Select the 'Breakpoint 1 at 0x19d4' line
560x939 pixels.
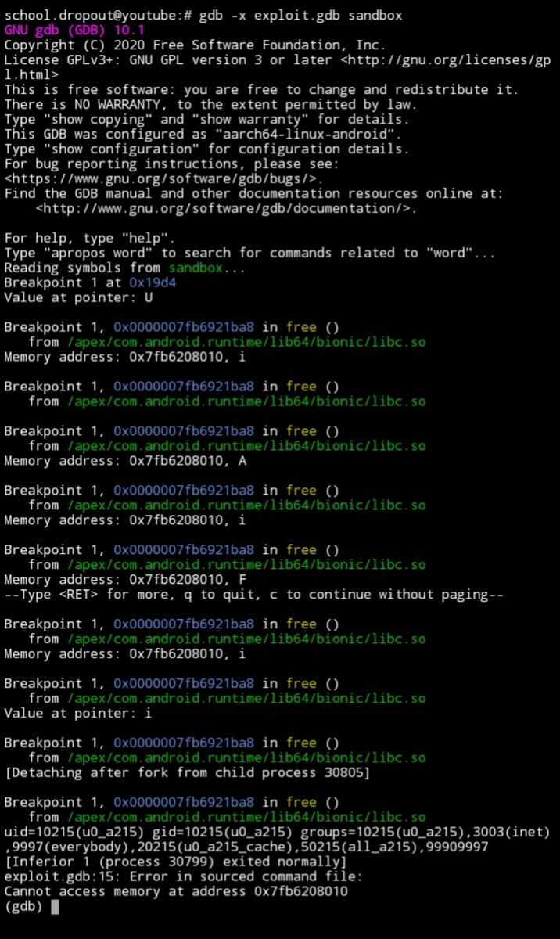click(x=90, y=283)
